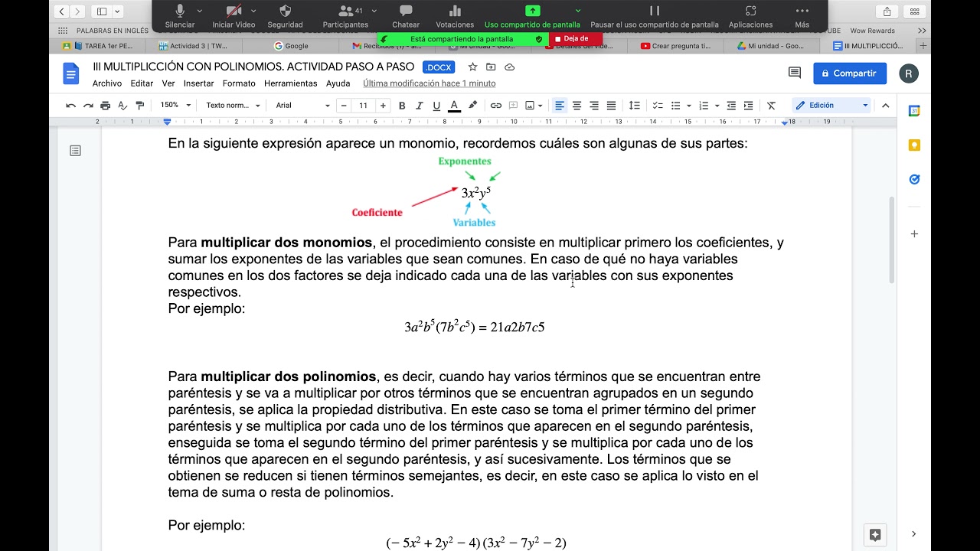Open the account avatar R

[909, 73]
